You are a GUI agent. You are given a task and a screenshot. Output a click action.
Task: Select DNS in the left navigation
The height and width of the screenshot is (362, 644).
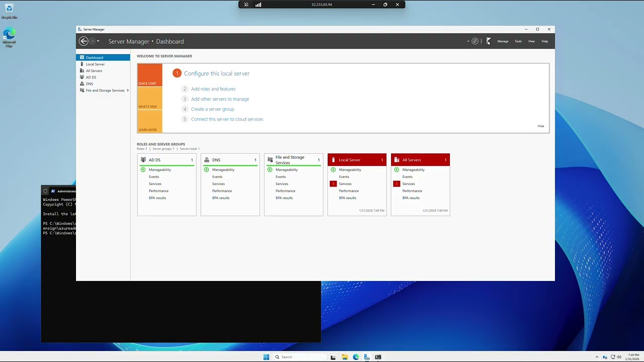pyautogui.click(x=103, y=83)
